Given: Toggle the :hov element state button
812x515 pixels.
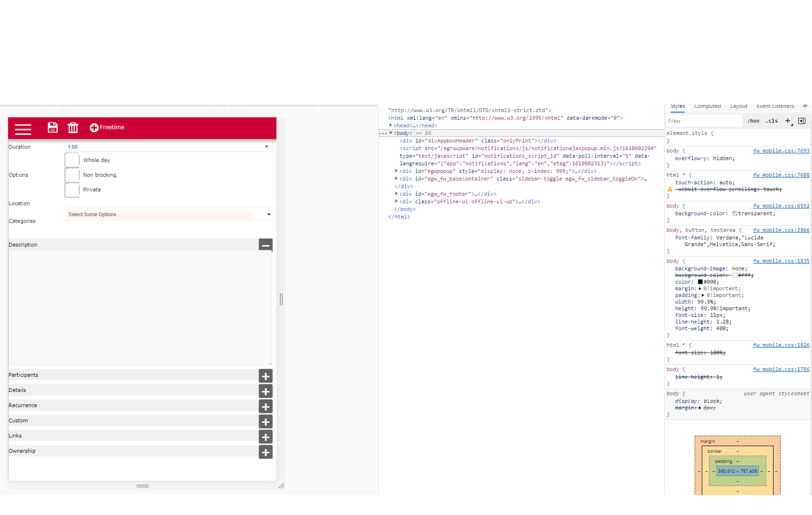Looking at the screenshot, I should pyautogui.click(x=753, y=121).
